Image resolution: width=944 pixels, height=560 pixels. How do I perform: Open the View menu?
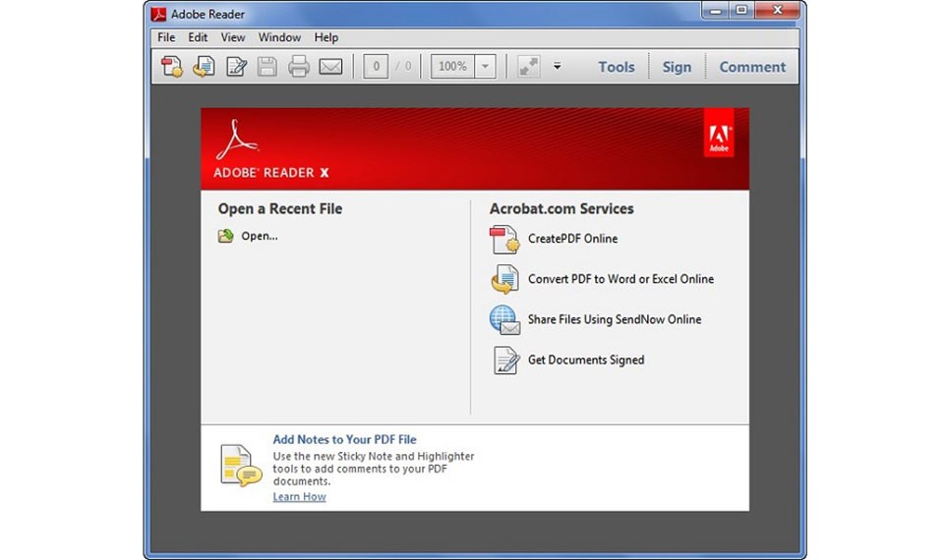point(232,37)
